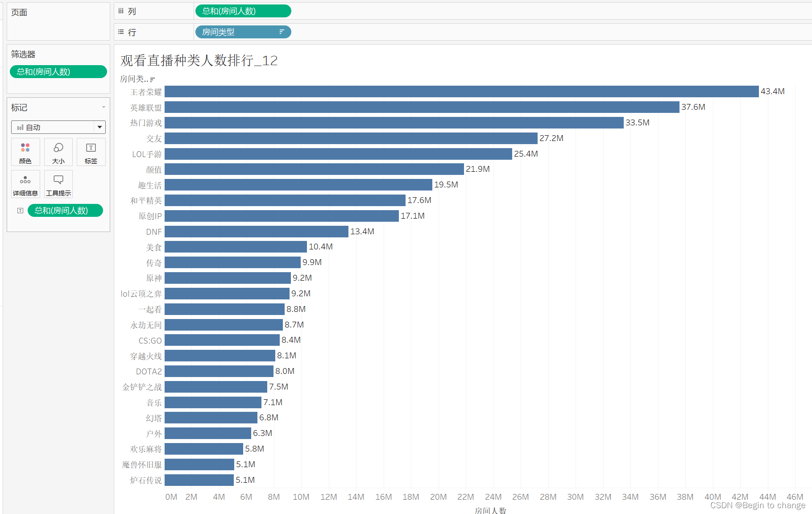Open the 大小 (Size) marks card

[x=58, y=152]
